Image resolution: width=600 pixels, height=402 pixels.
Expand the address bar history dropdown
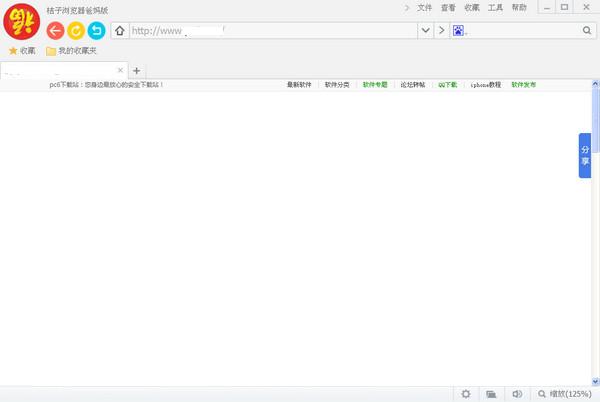pos(426,30)
